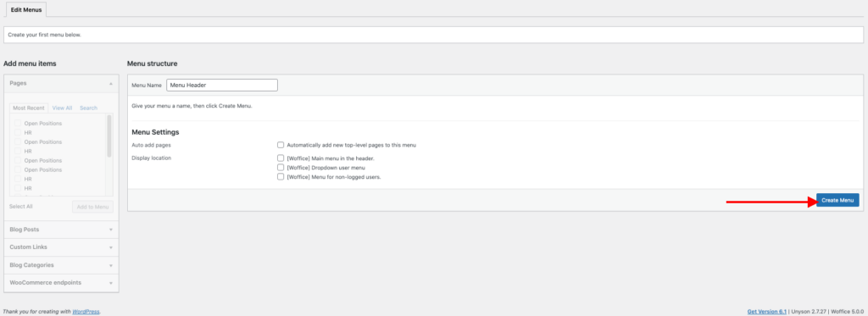This screenshot has width=868, height=316.
Task: Switch to the Search tab in Pages
Action: [88, 108]
